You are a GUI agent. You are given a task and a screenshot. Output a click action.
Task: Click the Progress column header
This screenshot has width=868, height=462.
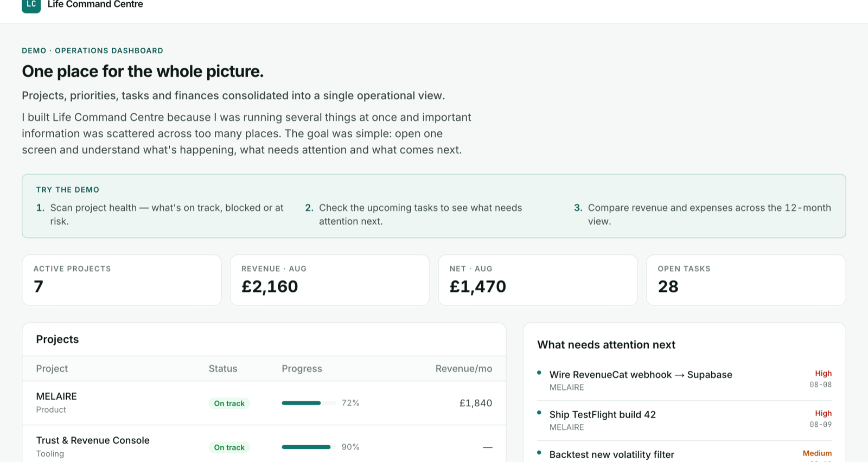(302, 369)
